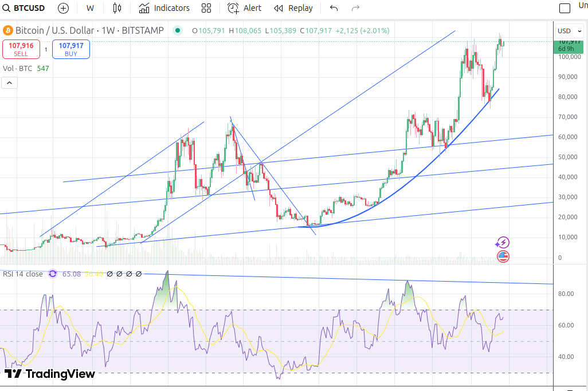Click the green market status dot
The height and width of the screenshot is (391, 588).
[x=178, y=30]
